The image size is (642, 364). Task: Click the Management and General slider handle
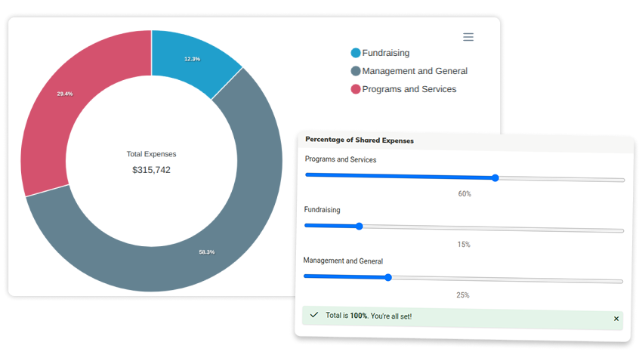tap(388, 277)
